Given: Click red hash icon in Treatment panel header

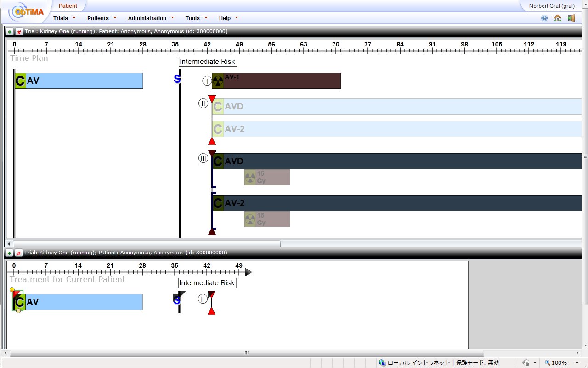Looking at the screenshot, I should click(19, 253).
